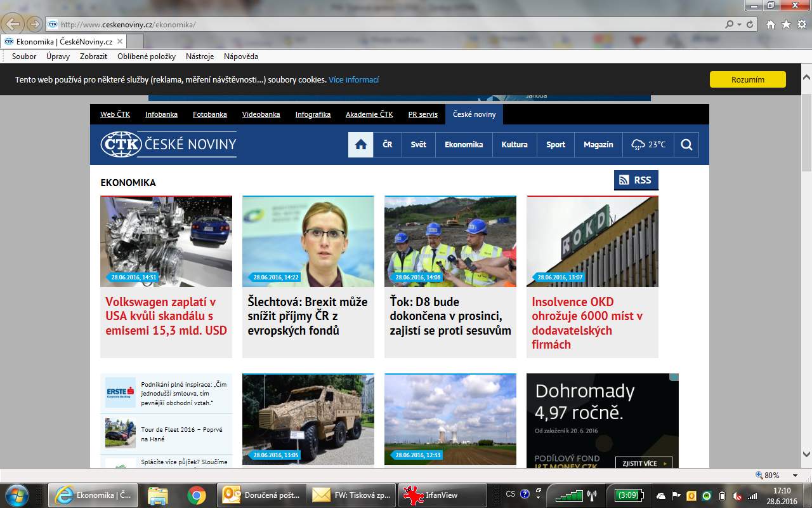Refresh the page with the reload icon
Image resolution: width=812 pixels, height=508 pixels.
(x=750, y=25)
